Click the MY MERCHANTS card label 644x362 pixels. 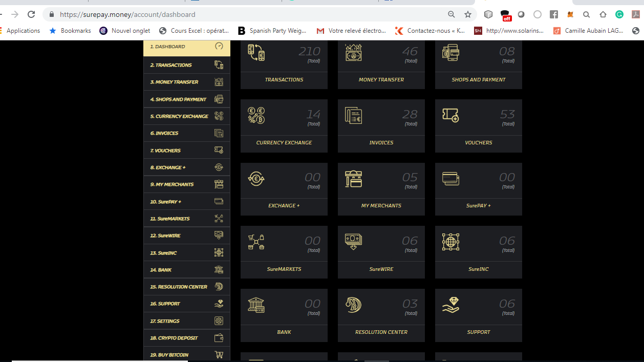(x=381, y=206)
